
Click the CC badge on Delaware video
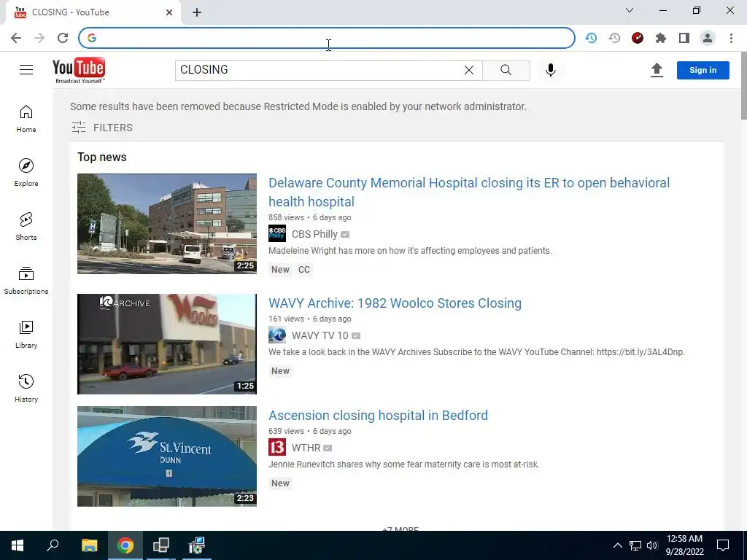pos(304,270)
